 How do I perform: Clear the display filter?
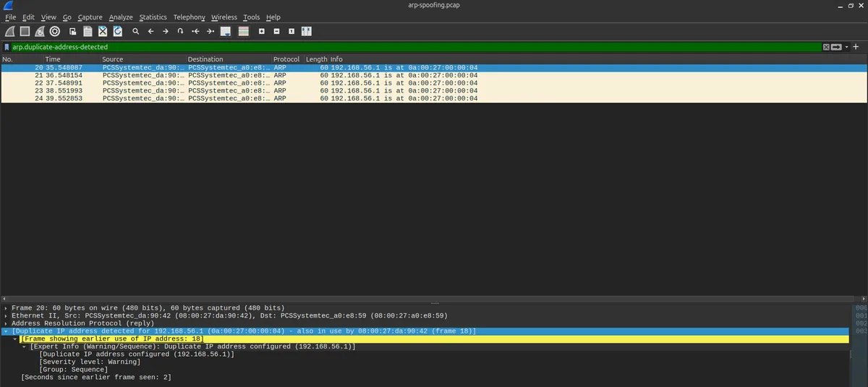pos(826,47)
